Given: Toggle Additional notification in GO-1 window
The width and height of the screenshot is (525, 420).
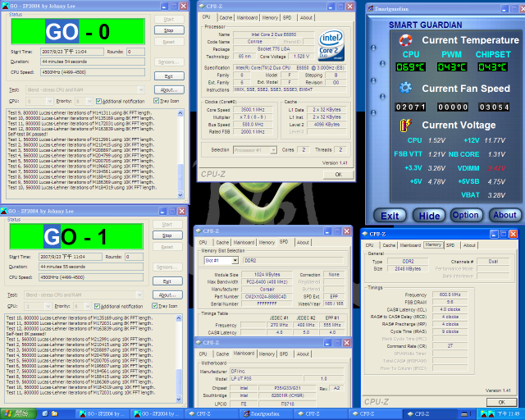Looking at the screenshot, I should [x=118, y=306].
